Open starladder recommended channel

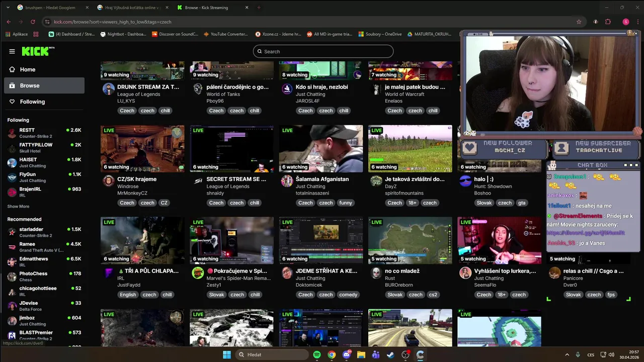[x=44, y=232]
